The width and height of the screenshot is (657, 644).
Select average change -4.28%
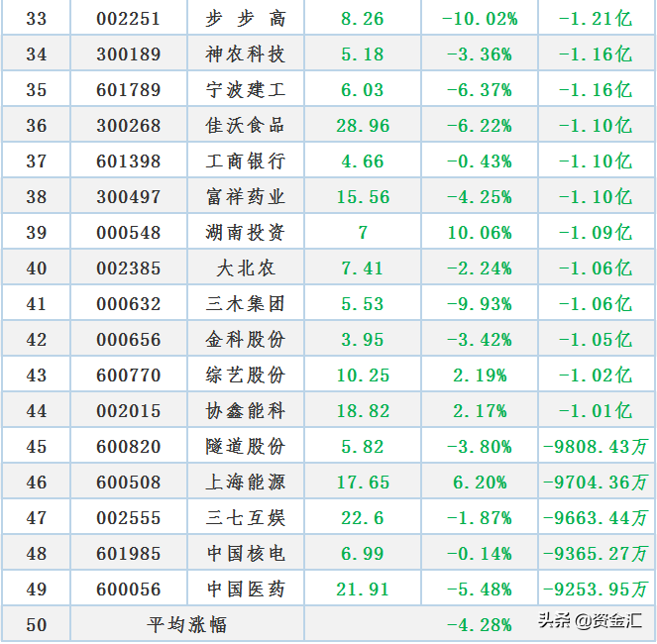point(480,625)
